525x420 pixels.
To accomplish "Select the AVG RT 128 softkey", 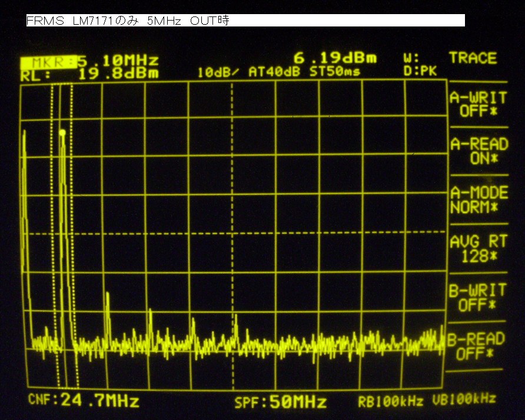I will [479, 249].
